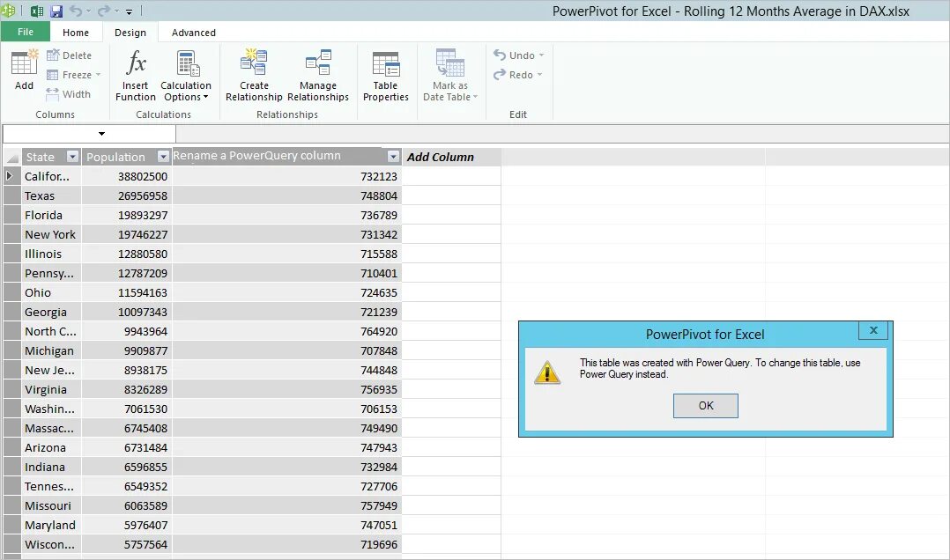Open Insert Function (fx)
Image resolution: width=950 pixels, height=560 pixels.
(x=136, y=76)
